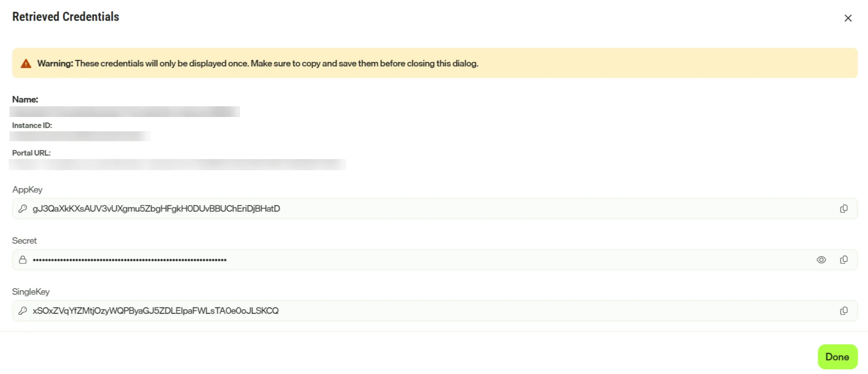Confirm with the green Done button
The width and height of the screenshot is (868, 374).
click(837, 357)
